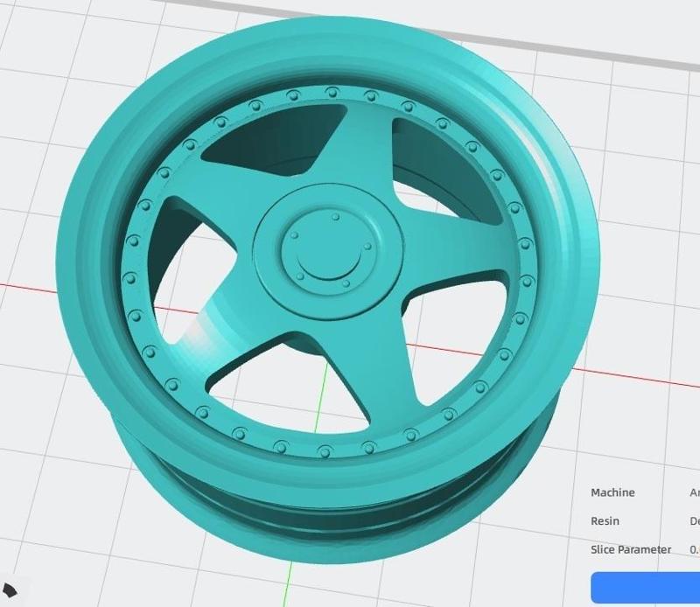Click the blue button below Slice Parameter
This screenshot has width=700, height=607.
pos(646,588)
